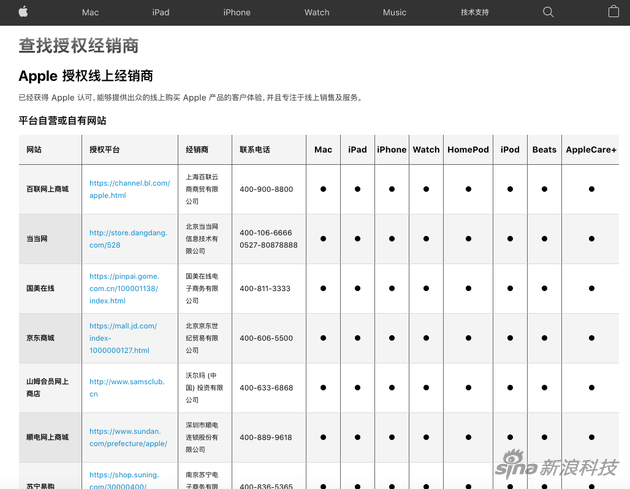Open the shopping bag icon
Image resolution: width=630 pixels, height=489 pixels.
pos(614,12)
